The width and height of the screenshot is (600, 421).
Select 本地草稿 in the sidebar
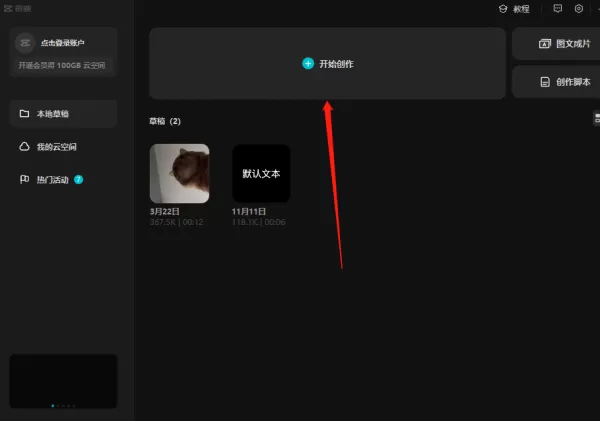coord(64,114)
